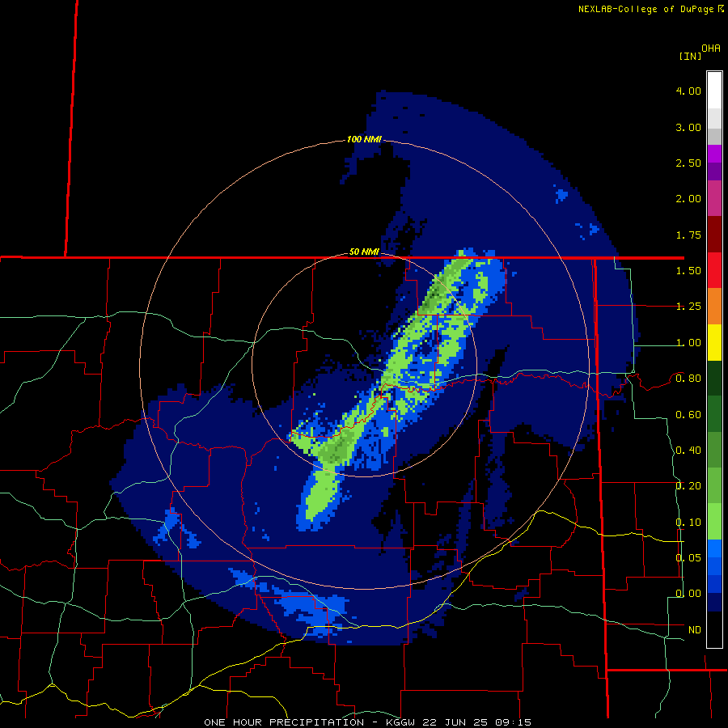Pick the pink legend swatch near 2.00

pos(714,198)
